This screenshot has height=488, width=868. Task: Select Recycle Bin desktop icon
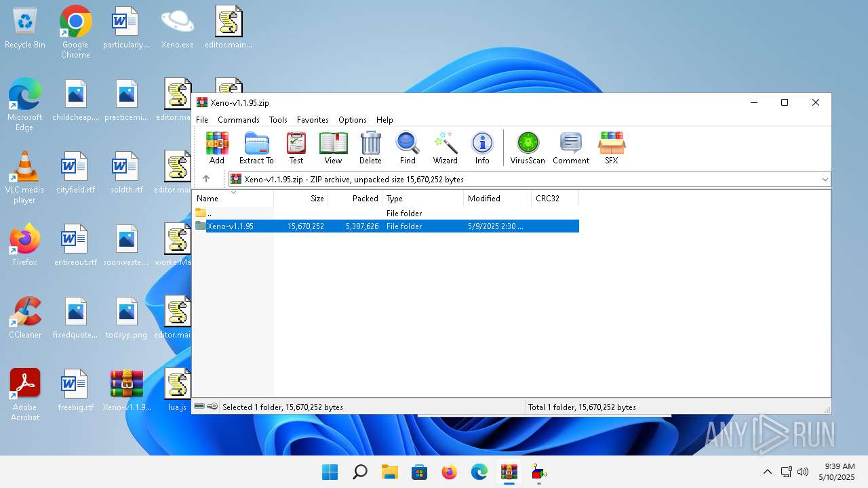click(25, 28)
